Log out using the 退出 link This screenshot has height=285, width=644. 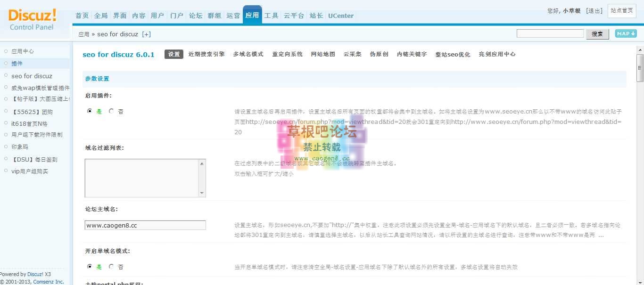point(594,10)
